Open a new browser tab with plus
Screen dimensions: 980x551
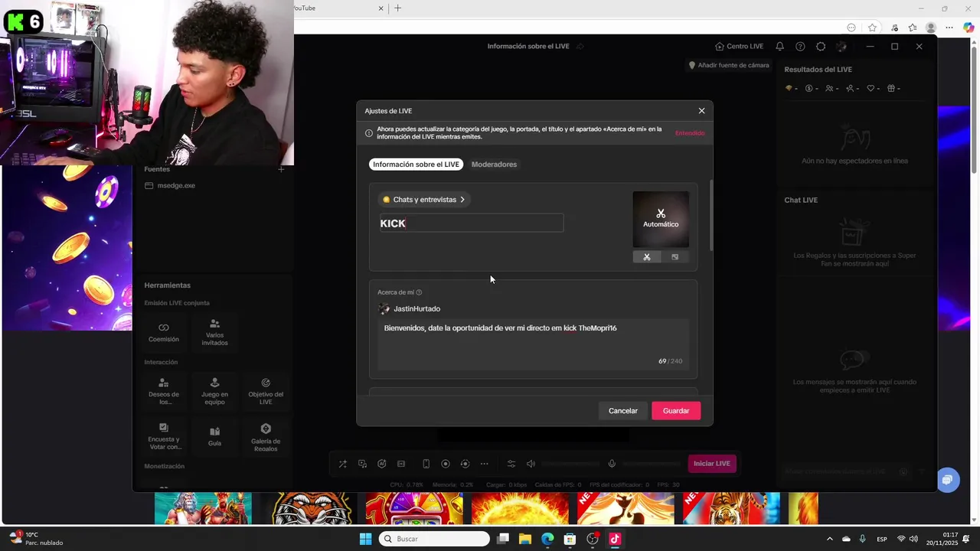(x=397, y=8)
